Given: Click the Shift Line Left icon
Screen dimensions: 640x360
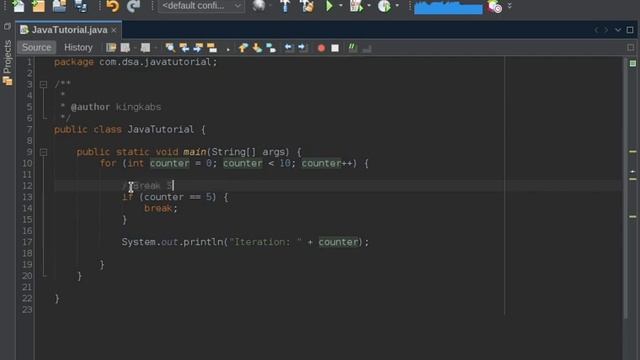Looking at the screenshot, I should (x=289, y=48).
